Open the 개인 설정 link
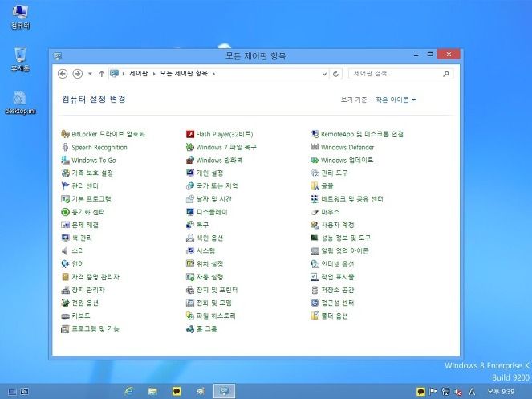The height and width of the screenshot is (399, 532). [209, 173]
